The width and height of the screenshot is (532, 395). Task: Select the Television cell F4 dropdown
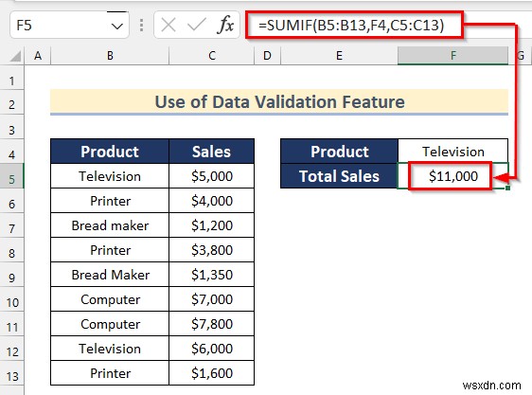(452, 152)
